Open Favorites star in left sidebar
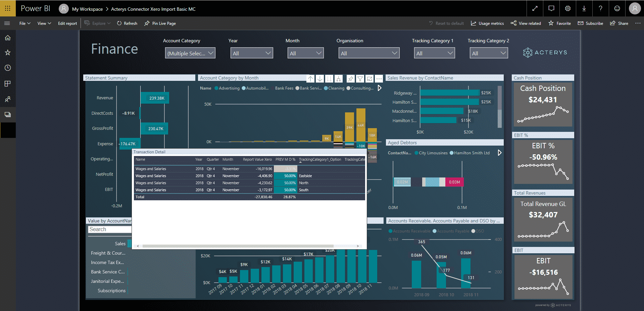644x311 pixels. click(8, 53)
